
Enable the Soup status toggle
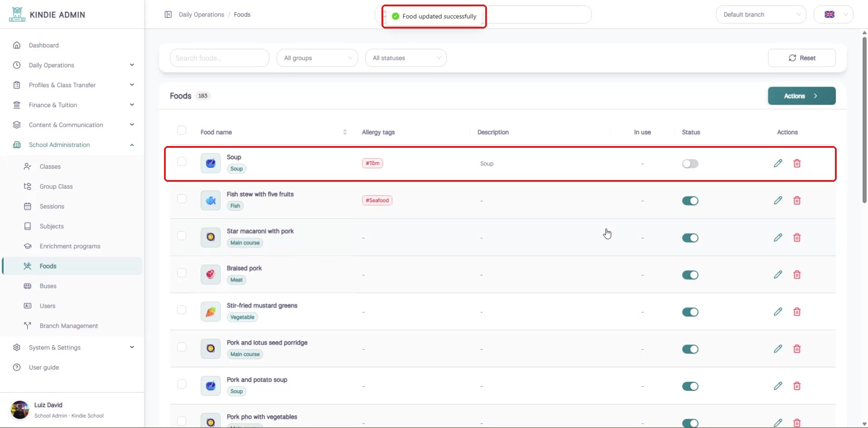[690, 164]
